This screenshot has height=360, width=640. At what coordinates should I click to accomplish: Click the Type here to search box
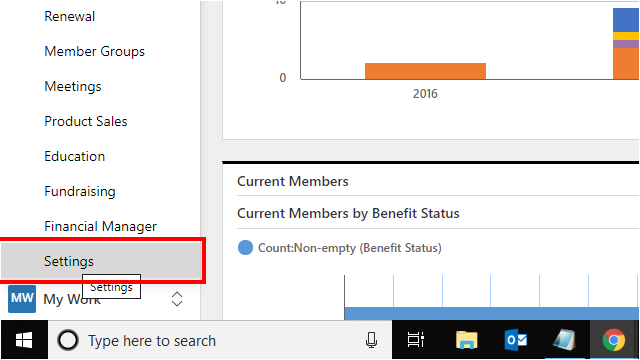point(220,340)
